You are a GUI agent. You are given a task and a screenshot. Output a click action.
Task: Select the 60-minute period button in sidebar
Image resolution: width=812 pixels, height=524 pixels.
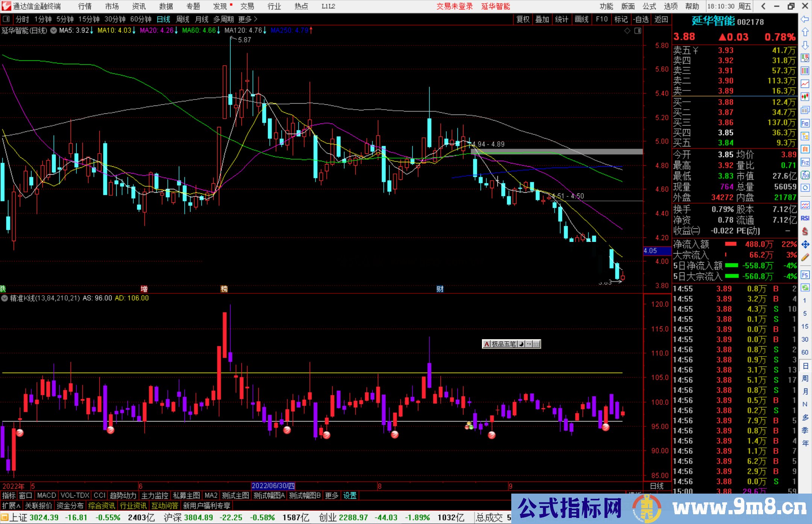(x=805, y=352)
